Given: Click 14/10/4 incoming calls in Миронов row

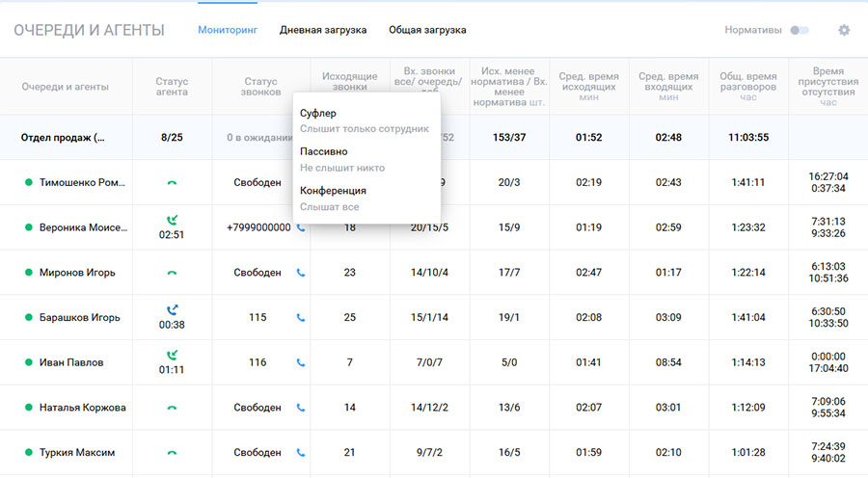Looking at the screenshot, I should coord(429,272).
